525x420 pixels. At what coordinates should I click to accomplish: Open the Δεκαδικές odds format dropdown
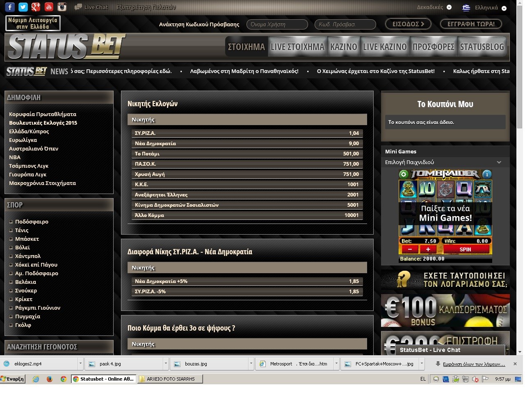(x=434, y=7)
